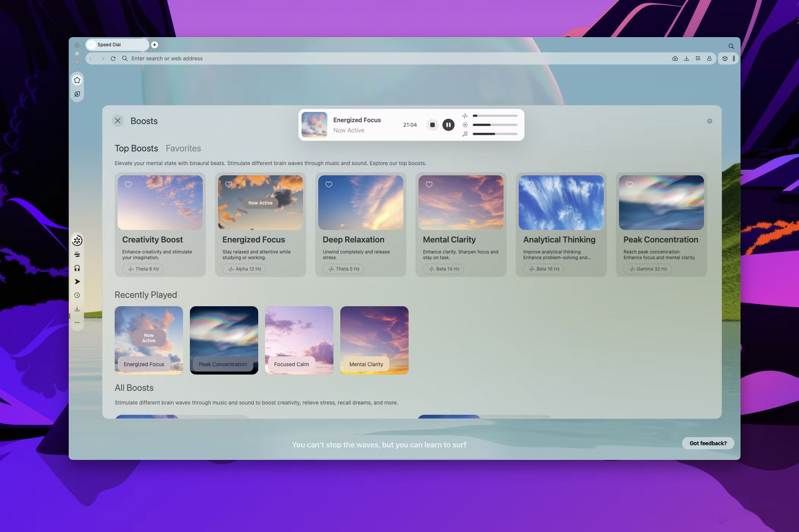Adjust the music volume slider in player
799x532 pixels.
495,134
